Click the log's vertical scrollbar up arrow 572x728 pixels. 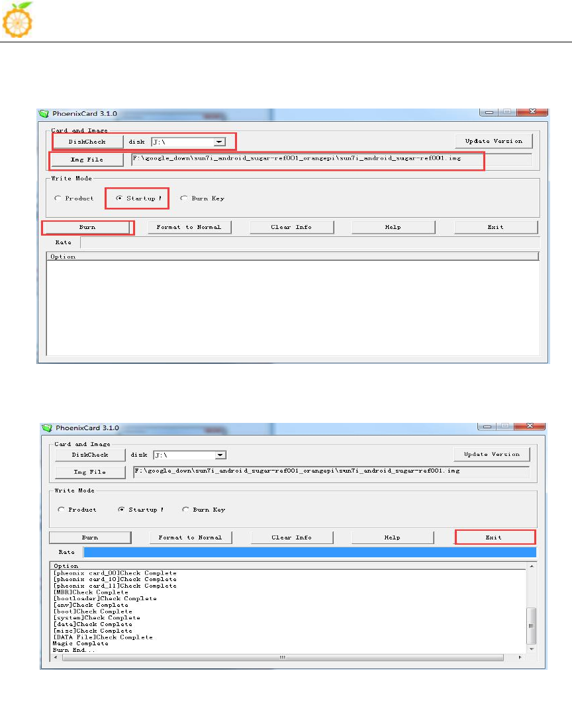coord(532,567)
